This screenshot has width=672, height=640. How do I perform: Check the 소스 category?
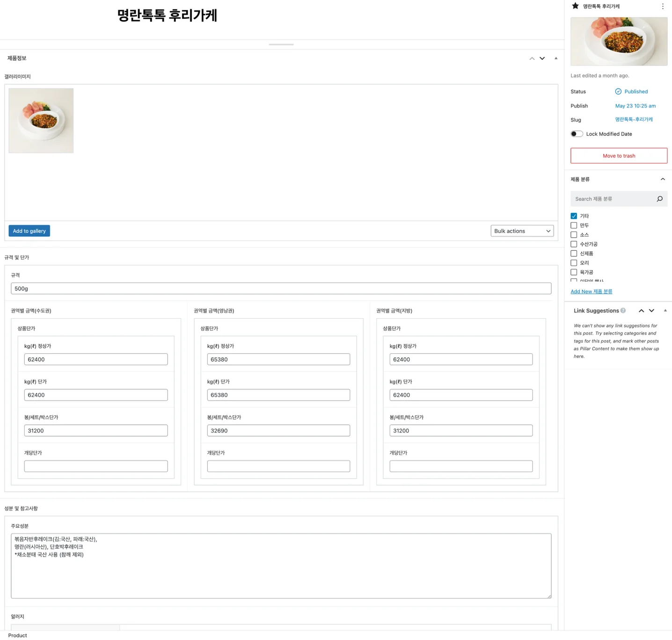[x=574, y=235]
